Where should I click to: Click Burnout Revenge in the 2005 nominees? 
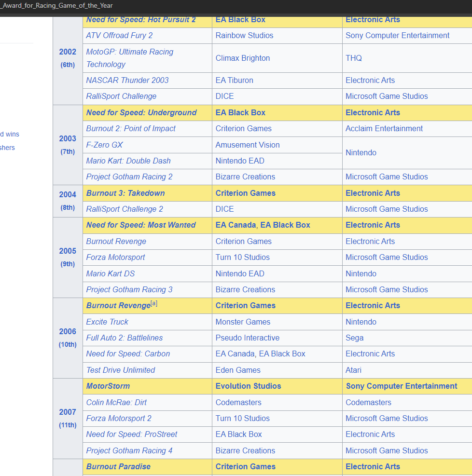pos(116,241)
